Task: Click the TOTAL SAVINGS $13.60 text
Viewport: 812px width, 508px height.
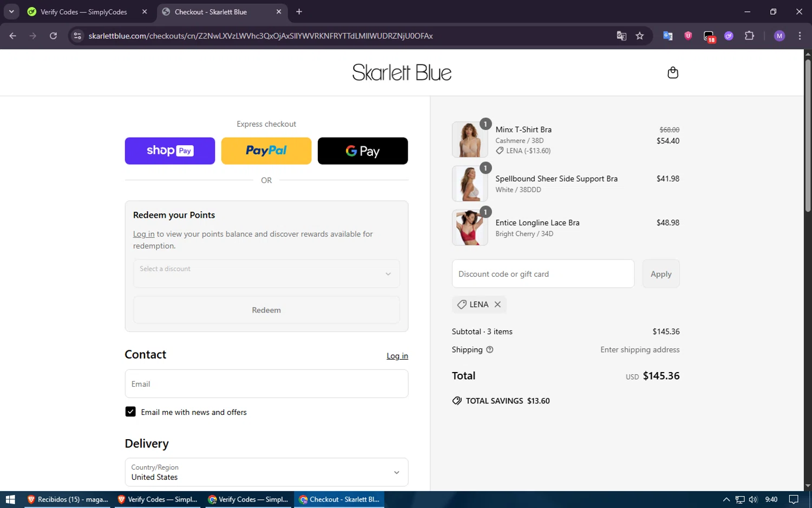Action: tap(508, 401)
